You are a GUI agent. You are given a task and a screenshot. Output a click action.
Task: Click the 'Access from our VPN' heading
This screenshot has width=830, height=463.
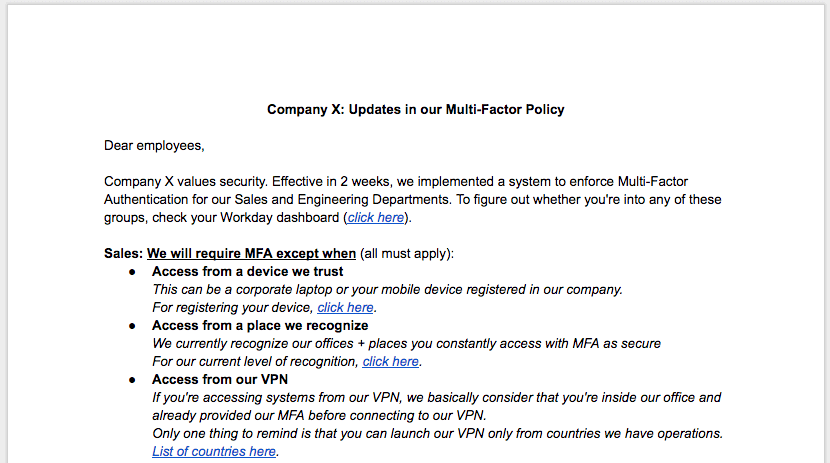click(x=220, y=379)
